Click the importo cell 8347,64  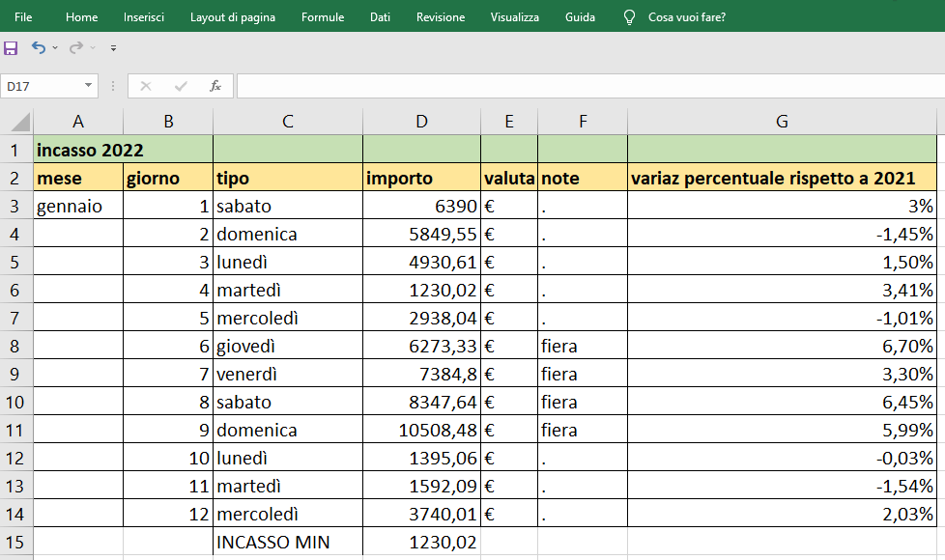422,402
